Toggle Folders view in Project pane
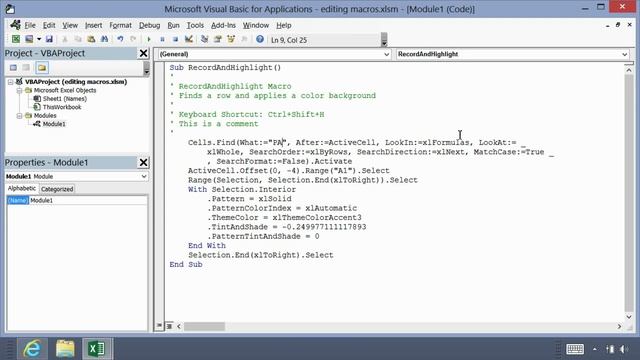This screenshot has height=360, width=640. [42, 68]
